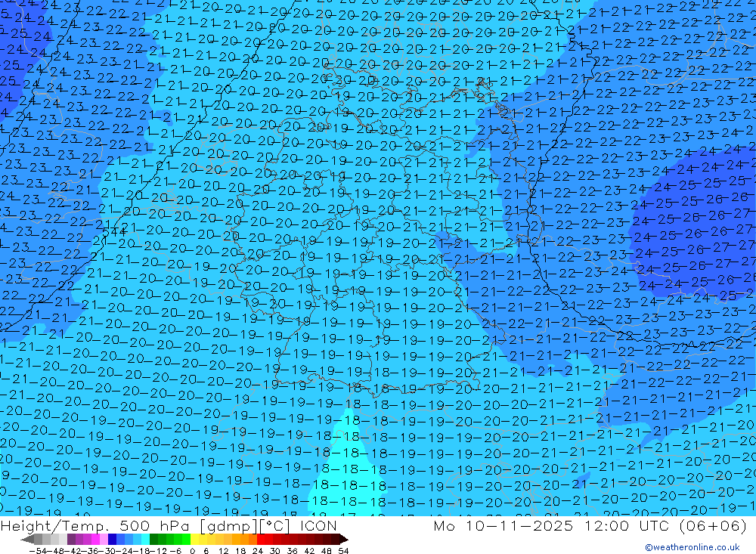The width and height of the screenshot is (756, 554).
Task: Select the 0 legend scale label
Action: click(192, 551)
